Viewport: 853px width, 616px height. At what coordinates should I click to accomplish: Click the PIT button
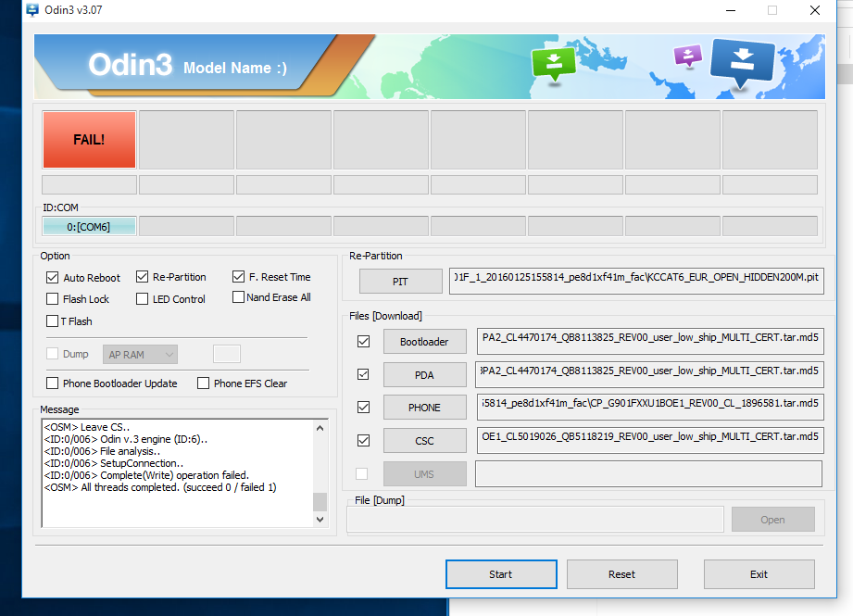pos(400,282)
